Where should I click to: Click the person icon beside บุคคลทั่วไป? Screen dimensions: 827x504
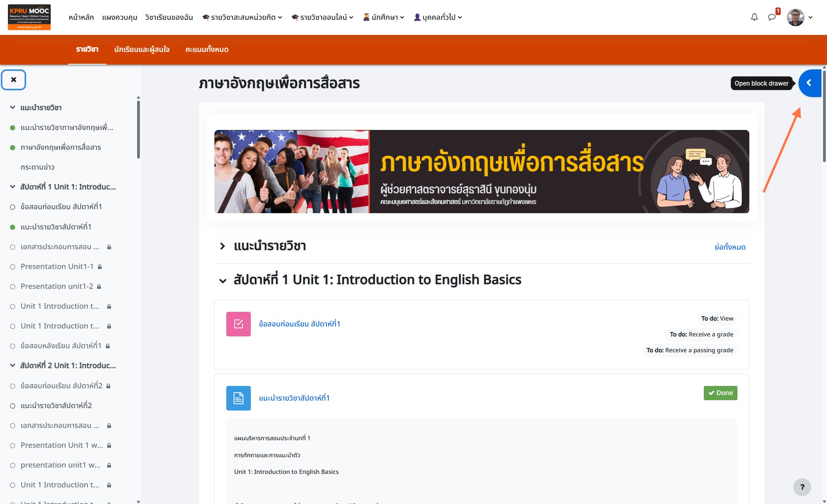point(417,17)
